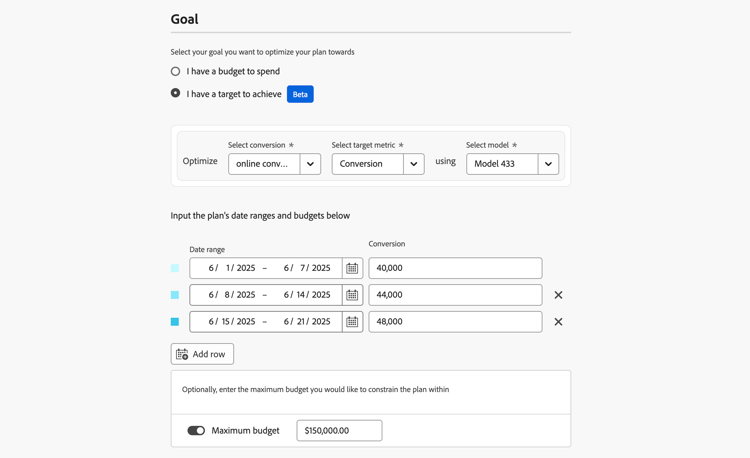
Task: Expand the Select conversion dropdown
Action: [310, 164]
